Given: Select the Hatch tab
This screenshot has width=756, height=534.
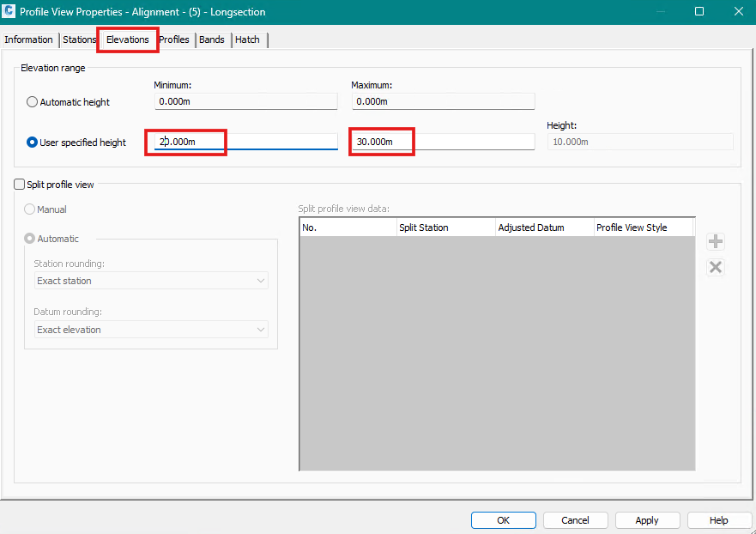Looking at the screenshot, I should pyautogui.click(x=247, y=39).
